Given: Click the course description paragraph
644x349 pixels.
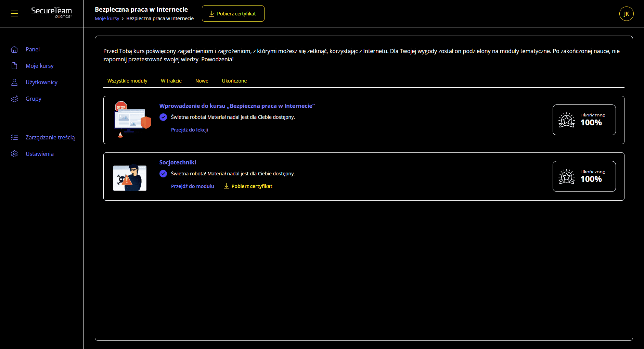Looking at the screenshot, I should pyautogui.click(x=361, y=55).
